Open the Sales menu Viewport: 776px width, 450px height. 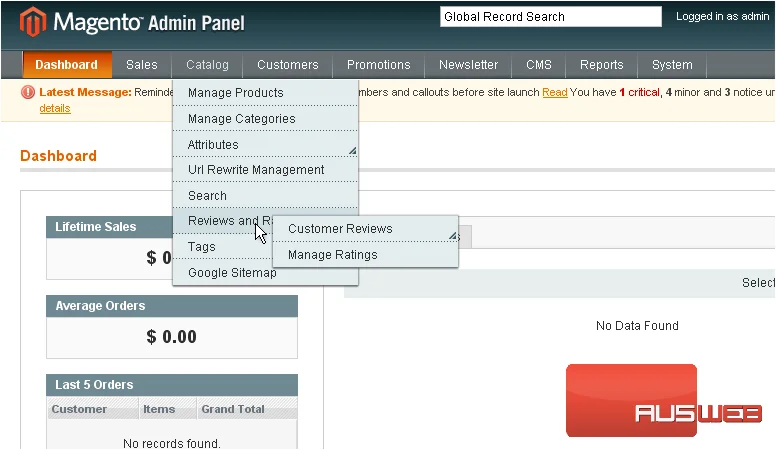[142, 65]
